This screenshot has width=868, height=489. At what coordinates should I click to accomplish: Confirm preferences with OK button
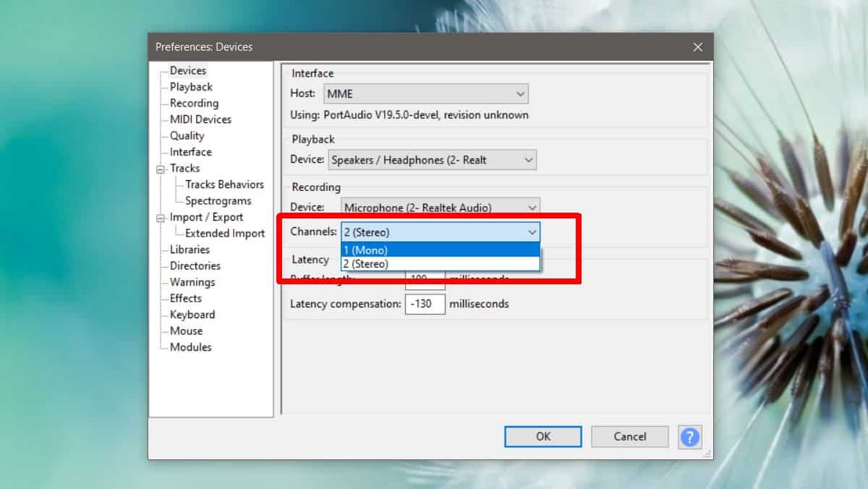click(x=543, y=436)
